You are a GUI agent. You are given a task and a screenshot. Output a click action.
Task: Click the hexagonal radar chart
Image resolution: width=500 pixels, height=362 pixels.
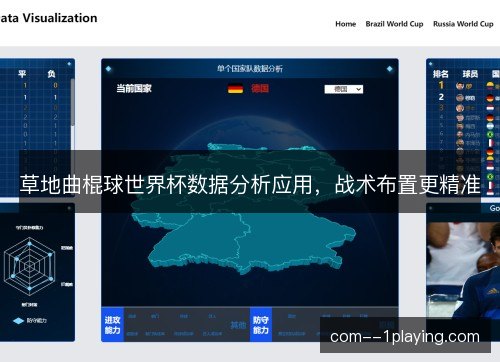point(30,266)
